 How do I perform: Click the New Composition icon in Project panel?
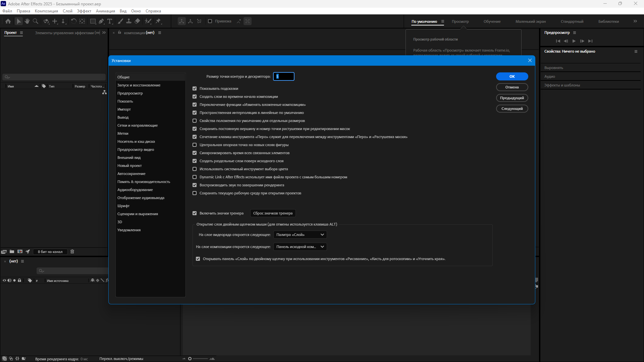click(x=20, y=252)
